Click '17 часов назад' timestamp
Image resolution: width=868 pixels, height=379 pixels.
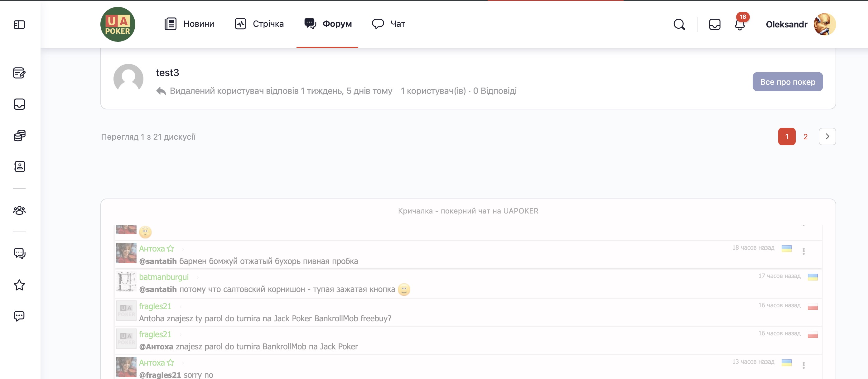tap(779, 276)
